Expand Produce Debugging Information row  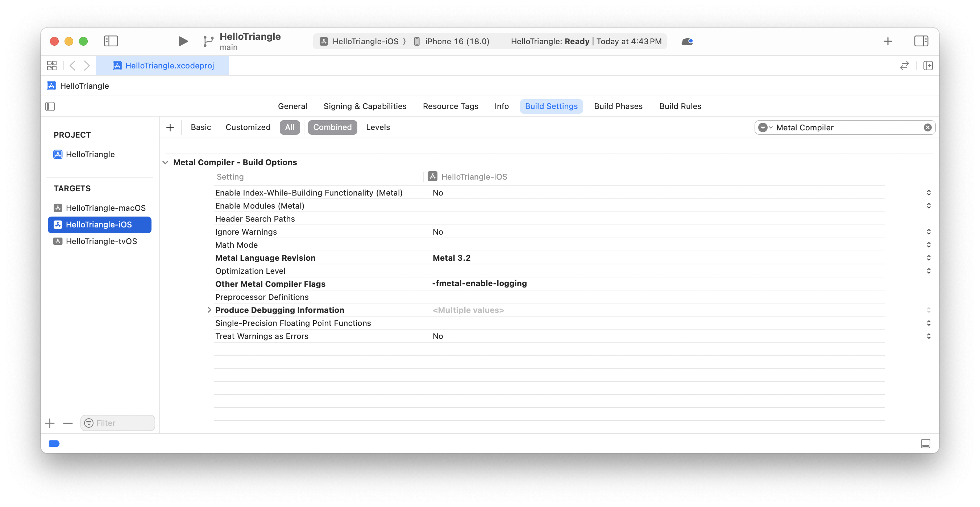(x=209, y=310)
